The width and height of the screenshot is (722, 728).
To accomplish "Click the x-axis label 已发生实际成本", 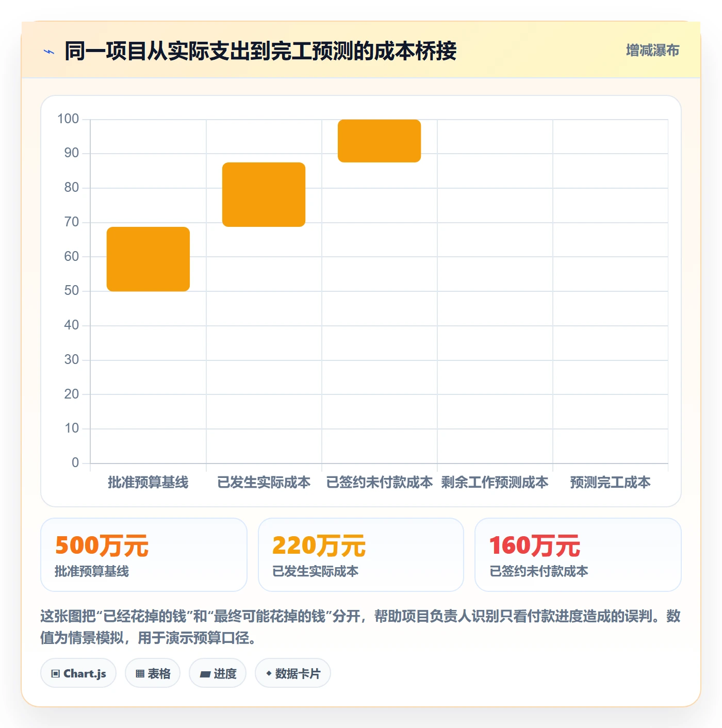I will [264, 483].
